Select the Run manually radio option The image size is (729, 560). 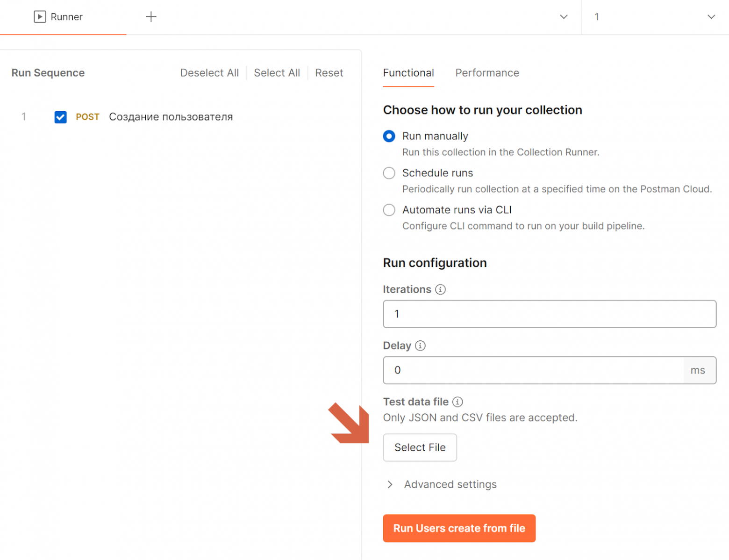(x=389, y=136)
